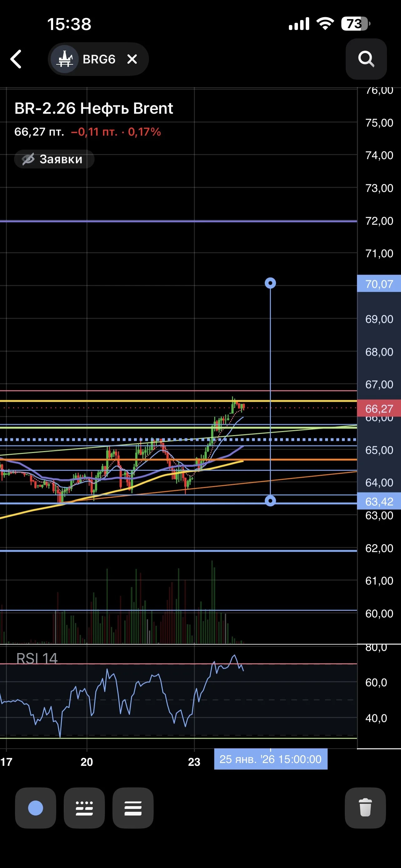Select the upper handle of the measurement line
The image size is (401, 868).
tap(270, 283)
